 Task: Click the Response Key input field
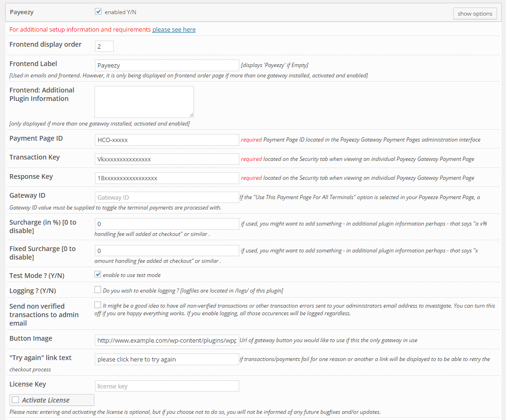167,178
